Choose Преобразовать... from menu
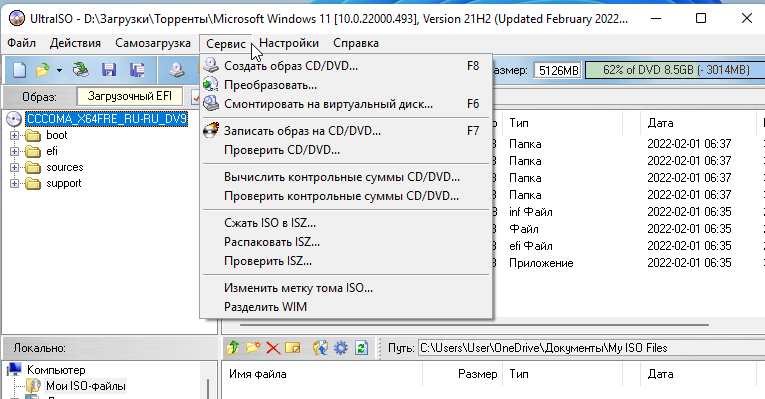This screenshot has width=765, height=399. (345, 85)
